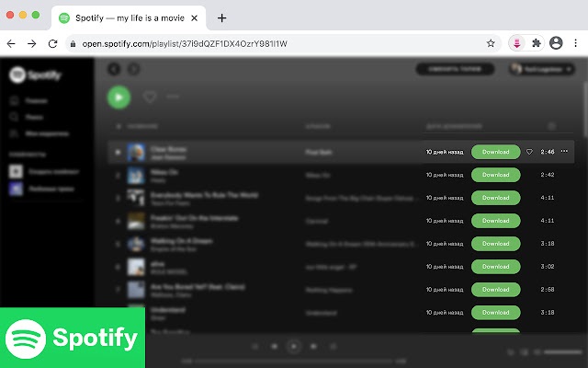The image size is (588, 368).
Task: Click the pink downloader extension icon
Action: [517, 43]
